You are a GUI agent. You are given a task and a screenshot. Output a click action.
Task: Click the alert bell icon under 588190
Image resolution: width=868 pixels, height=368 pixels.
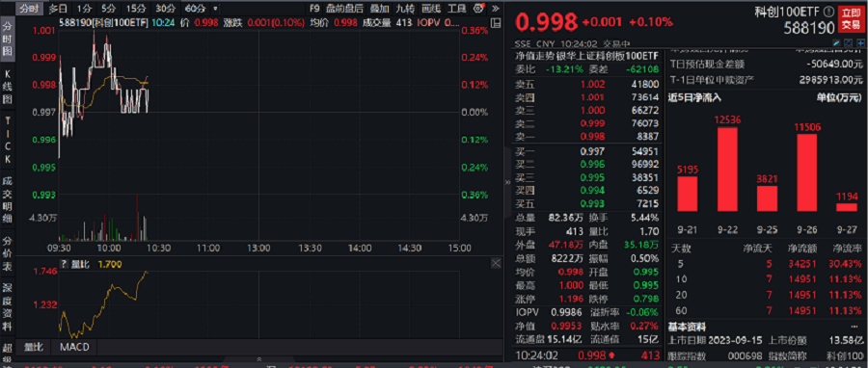tap(849, 42)
